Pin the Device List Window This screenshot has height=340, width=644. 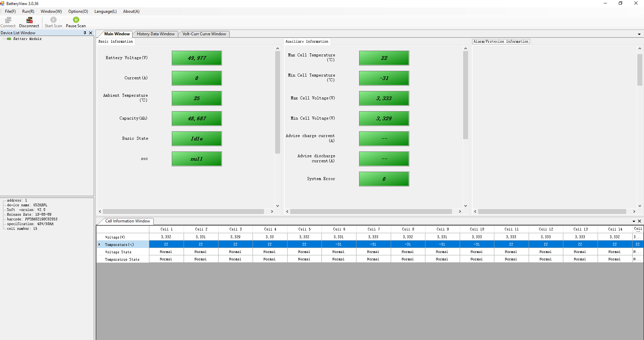85,33
